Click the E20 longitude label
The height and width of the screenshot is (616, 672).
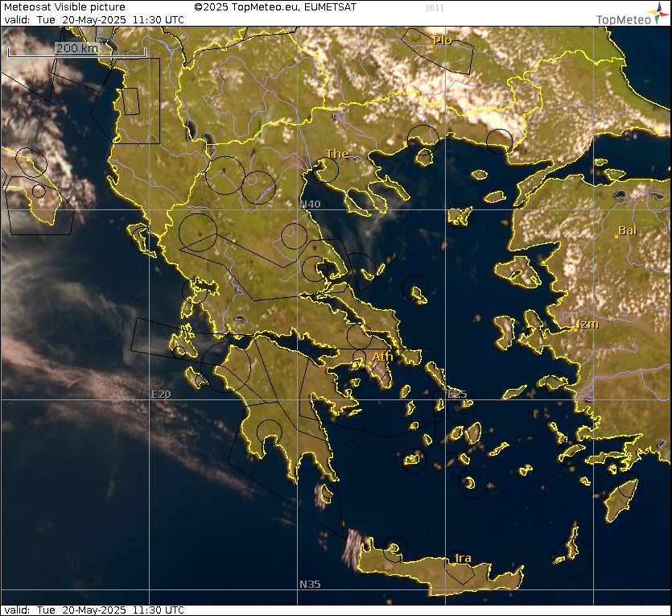click(161, 394)
